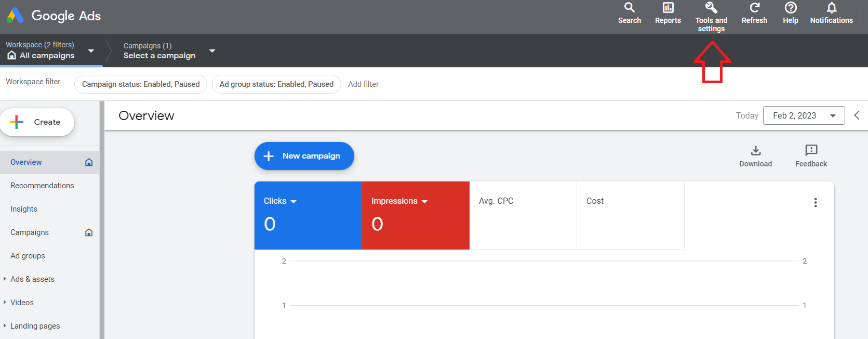868x339 pixels.
Task: Select the Avg. CPC scorecard
Action: 523,215
